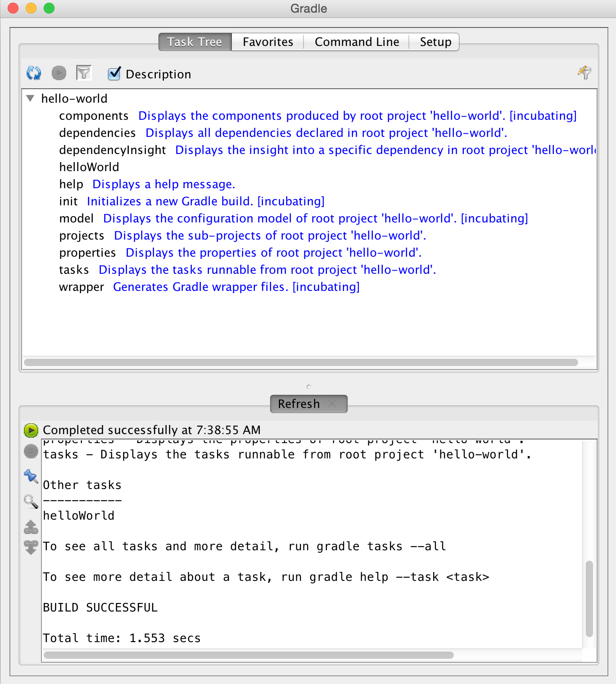This screenshot has height=684, width=616.
Task: Click the Gradle window title
Action: [309, 9]
